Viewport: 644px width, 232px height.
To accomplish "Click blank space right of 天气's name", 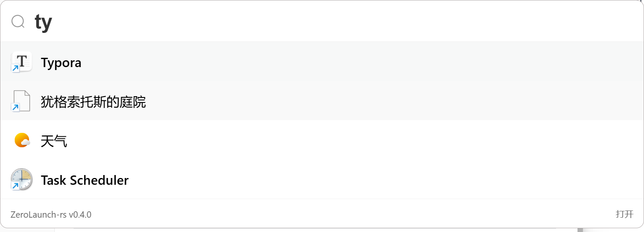I will point(337,141).
